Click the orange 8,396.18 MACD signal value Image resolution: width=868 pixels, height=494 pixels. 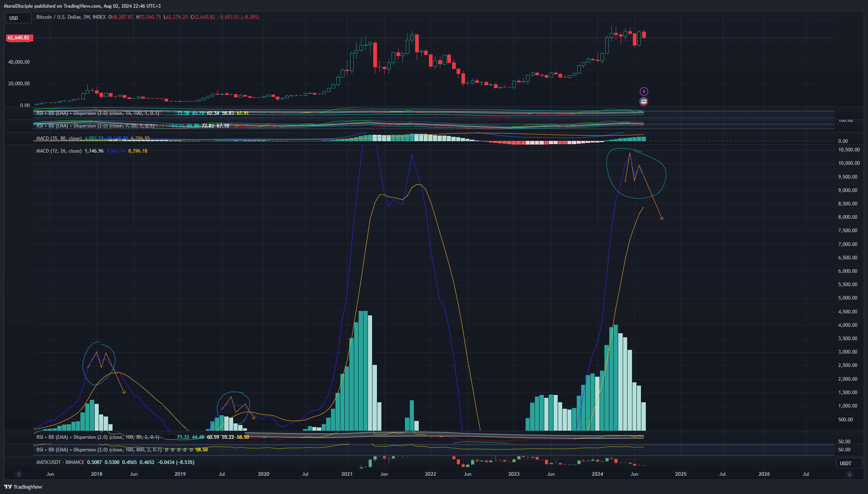pos(138,151)
